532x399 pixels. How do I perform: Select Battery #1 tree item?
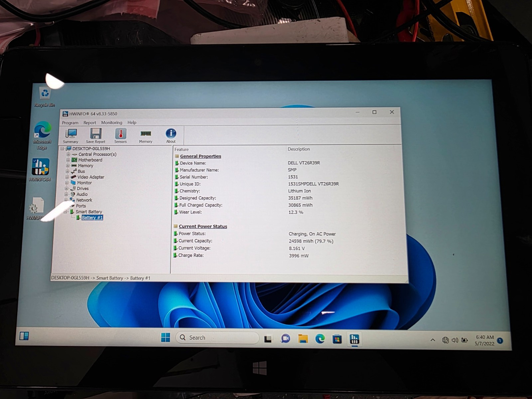coord(92,217)
